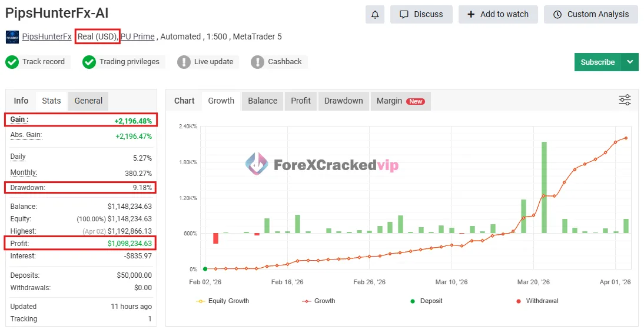The width and height of the screenshot is (644, 329).
Task: Open chart settings sliders icon
Action: [625, 100]
